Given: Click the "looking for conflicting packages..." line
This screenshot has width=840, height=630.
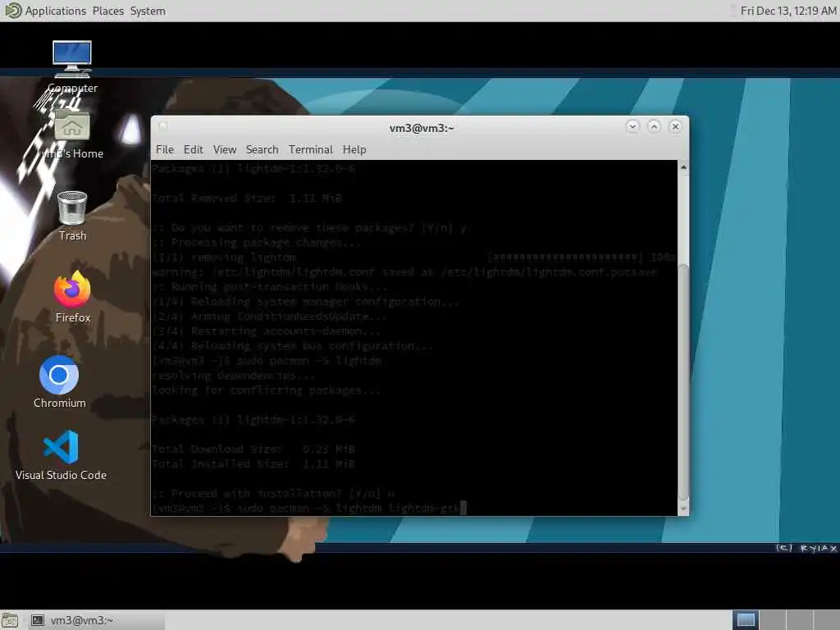Looking at the screenshot, I should (x=267, y=390).
